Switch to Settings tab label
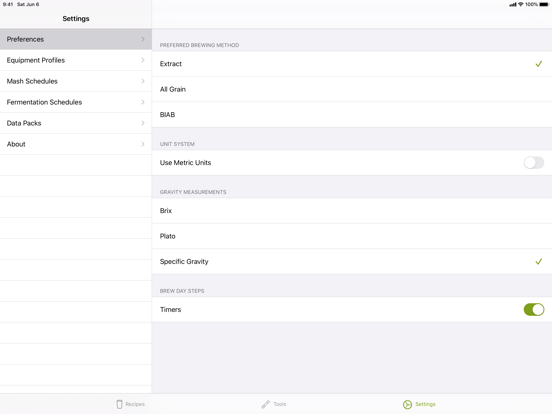The width and height of the screenshot is (552, 414). point(425,404)
